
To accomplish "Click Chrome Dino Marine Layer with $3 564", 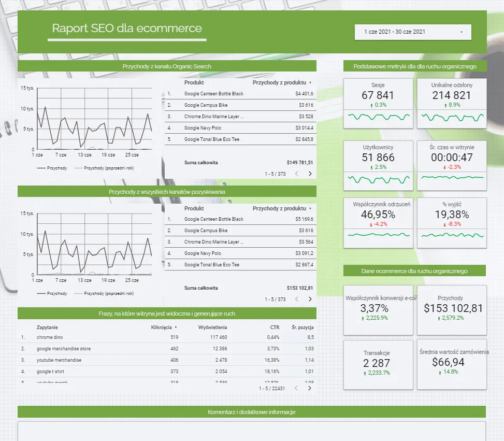I will [x=240, y=242].
